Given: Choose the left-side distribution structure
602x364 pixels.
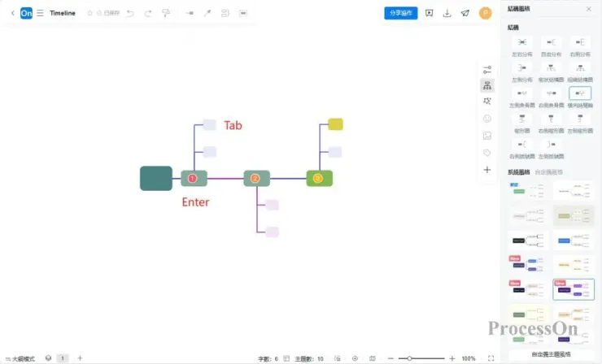Looking at the screenshot, I should pos(522,71).
